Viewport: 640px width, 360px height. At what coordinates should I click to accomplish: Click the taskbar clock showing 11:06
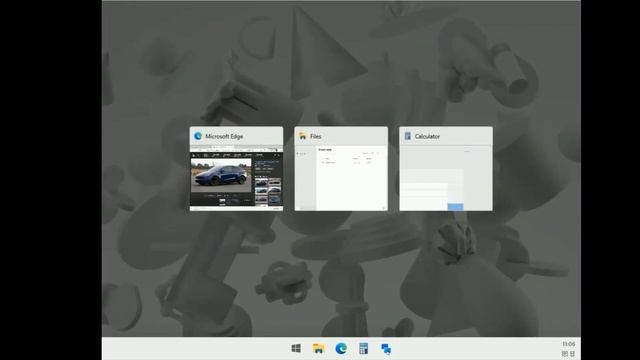[569, 344]
